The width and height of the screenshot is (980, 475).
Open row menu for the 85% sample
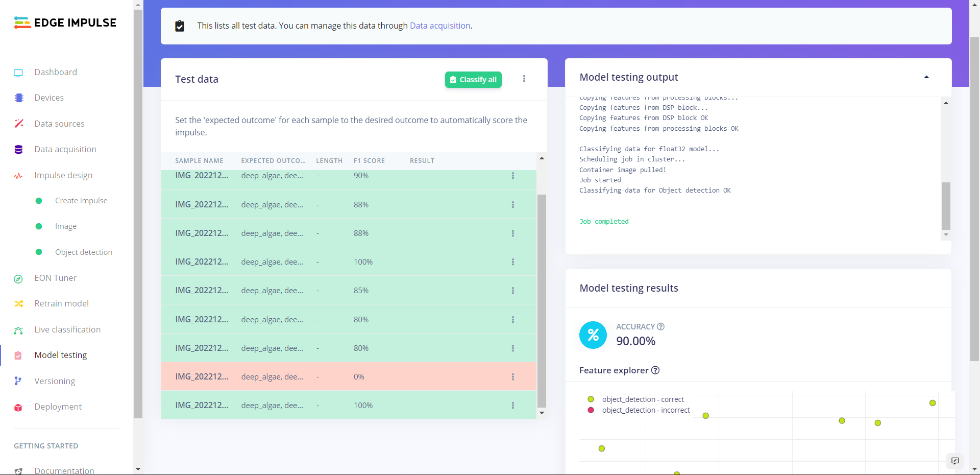pos(513,291)
